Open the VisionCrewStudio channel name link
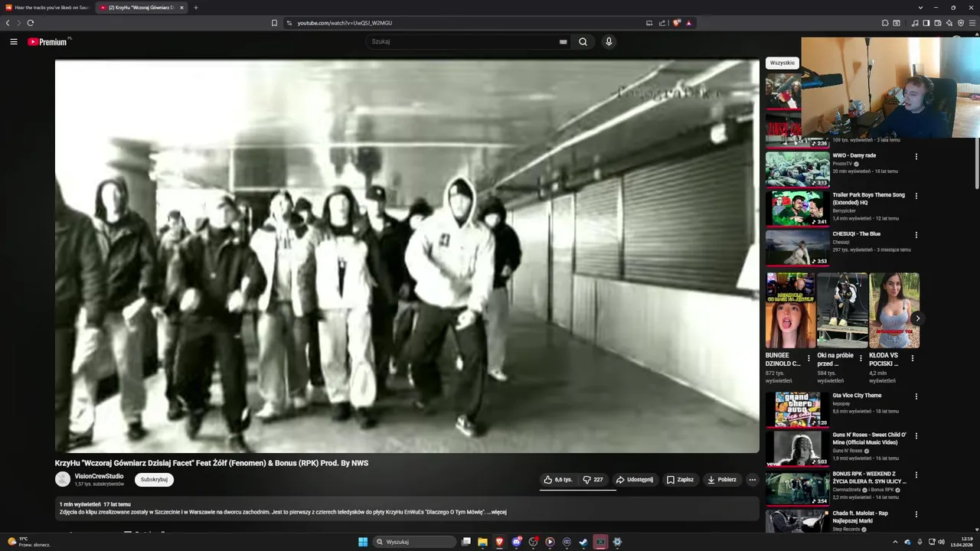980x551 pixels. pyautogui.click(x=99, y=476)
